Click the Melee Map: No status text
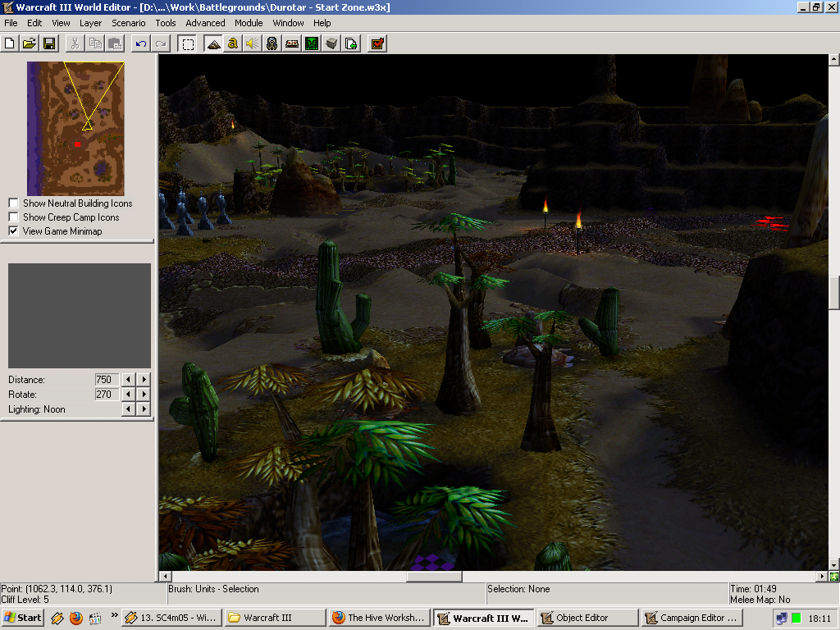840x630 pixels. [x=760, y=600]
